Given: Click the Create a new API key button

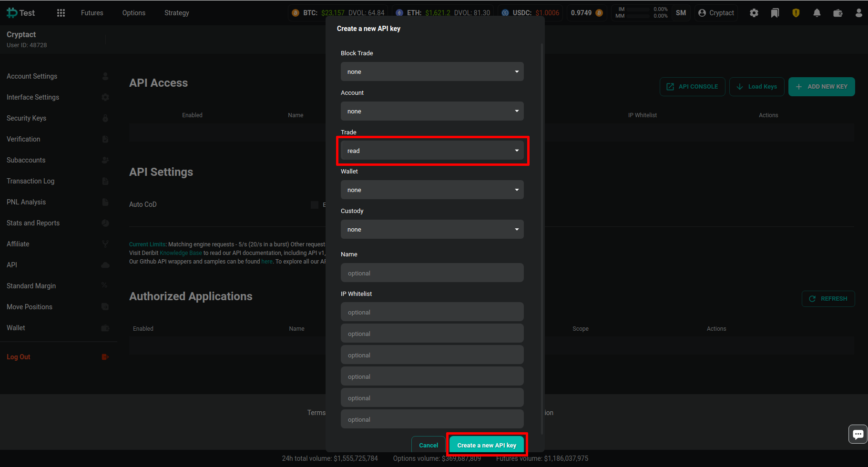Looking at the screenshot, I should coord(487,445).
